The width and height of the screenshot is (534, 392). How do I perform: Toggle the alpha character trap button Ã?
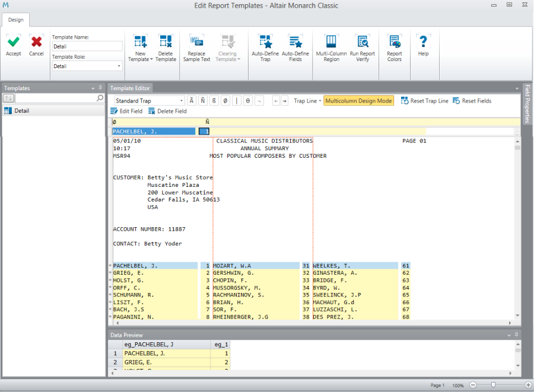click(192, 101)
